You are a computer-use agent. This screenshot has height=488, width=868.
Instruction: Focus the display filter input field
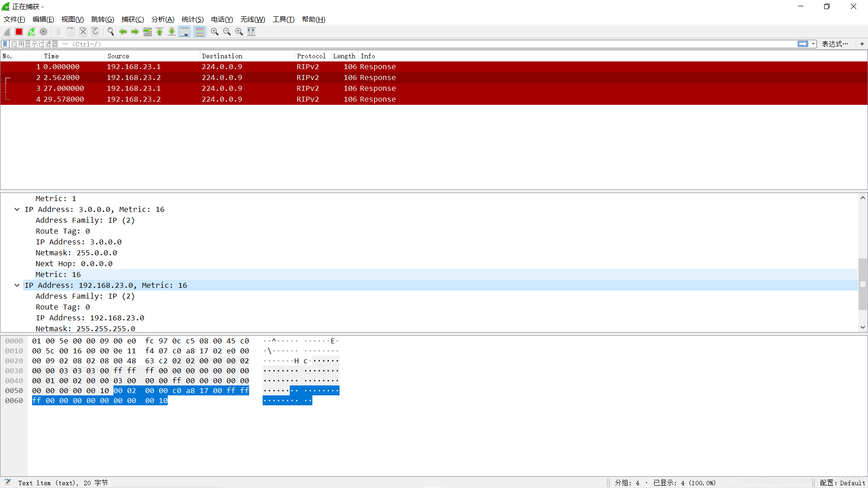402,44
